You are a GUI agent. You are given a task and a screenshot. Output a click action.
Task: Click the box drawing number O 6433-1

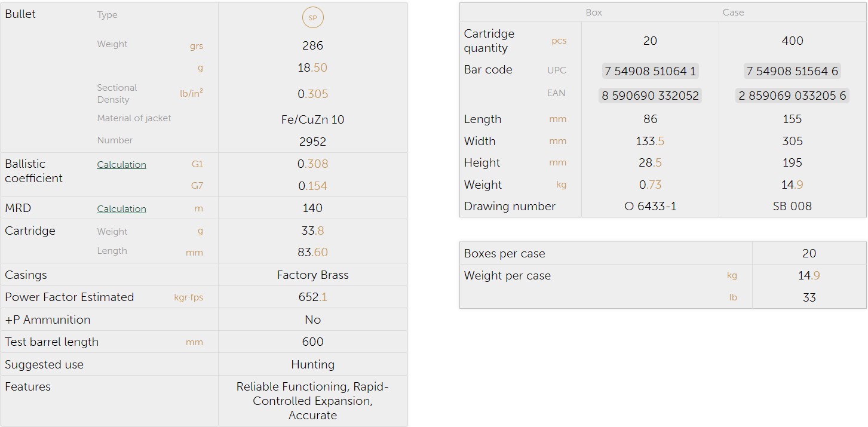pyautogui.click(x=650, y=206)
